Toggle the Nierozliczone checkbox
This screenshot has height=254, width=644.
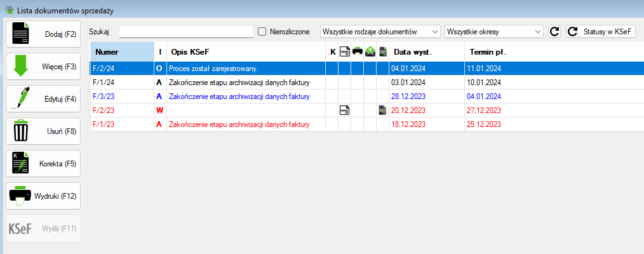[262, 32]
